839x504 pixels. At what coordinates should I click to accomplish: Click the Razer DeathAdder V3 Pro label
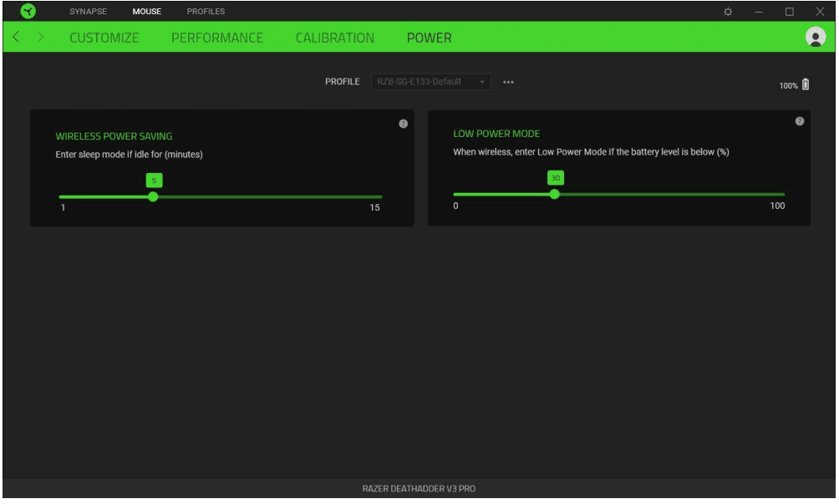[419, 489]
